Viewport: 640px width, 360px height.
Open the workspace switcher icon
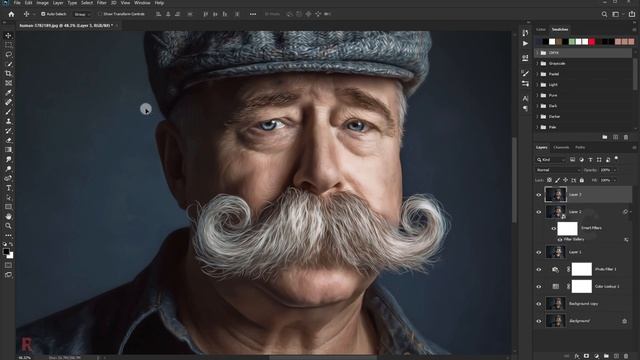tap(616, 14)
